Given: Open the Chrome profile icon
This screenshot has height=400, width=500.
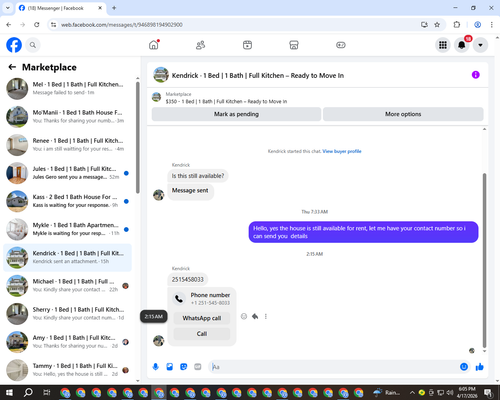Looking at the screenshot, I should tap(478, 25).
